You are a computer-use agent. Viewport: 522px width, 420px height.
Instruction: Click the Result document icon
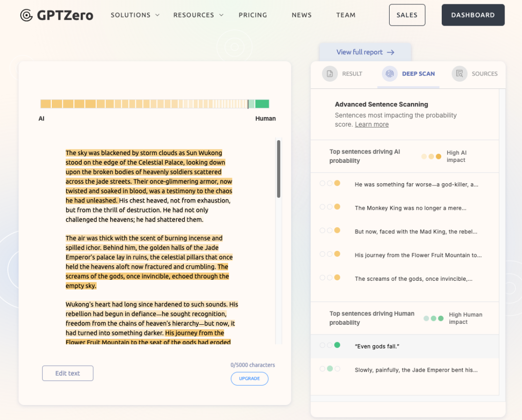point(330,73)
